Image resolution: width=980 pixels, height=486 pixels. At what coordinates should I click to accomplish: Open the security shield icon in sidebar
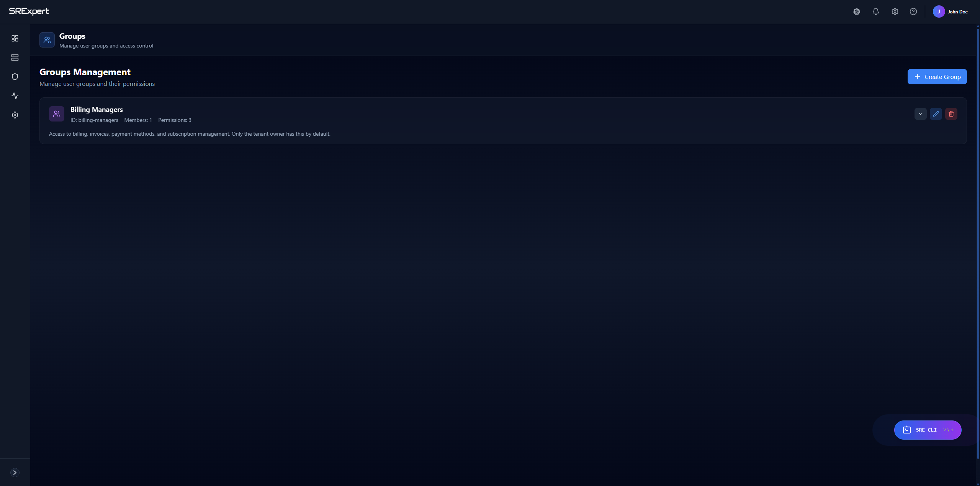[x=15, y=77]
